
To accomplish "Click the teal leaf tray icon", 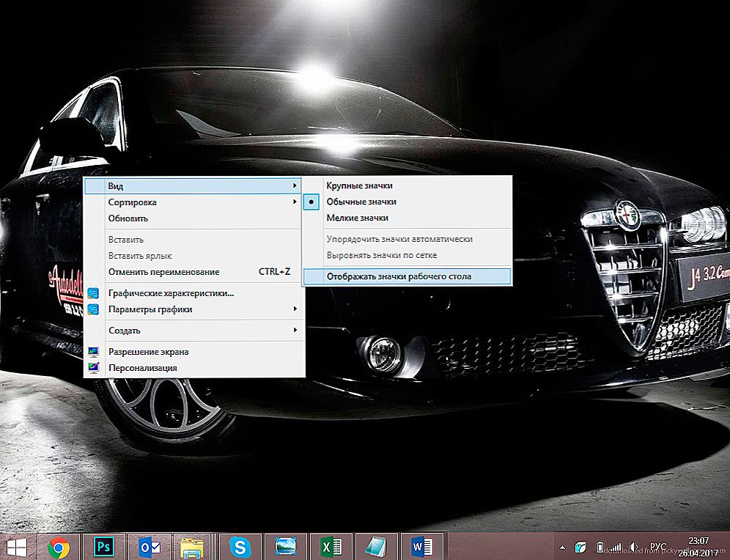I will tap(581, 548).
